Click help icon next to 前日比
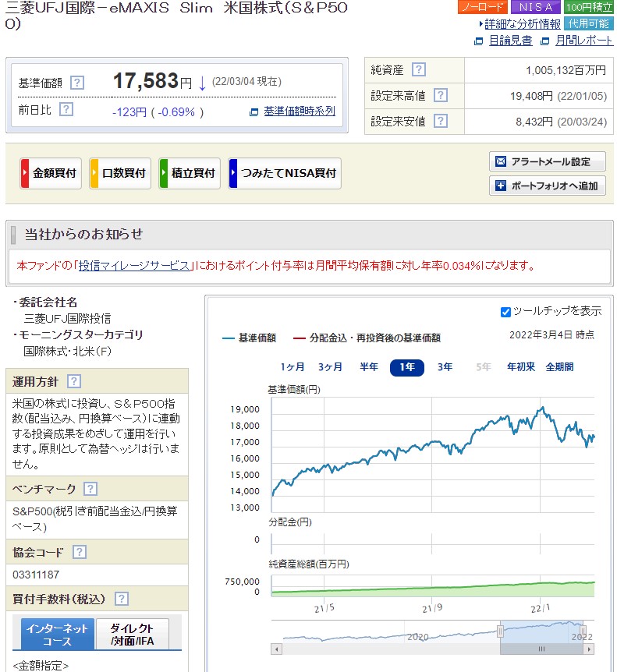The height and width of the screenshot is (672, 617). coord(66,109)
